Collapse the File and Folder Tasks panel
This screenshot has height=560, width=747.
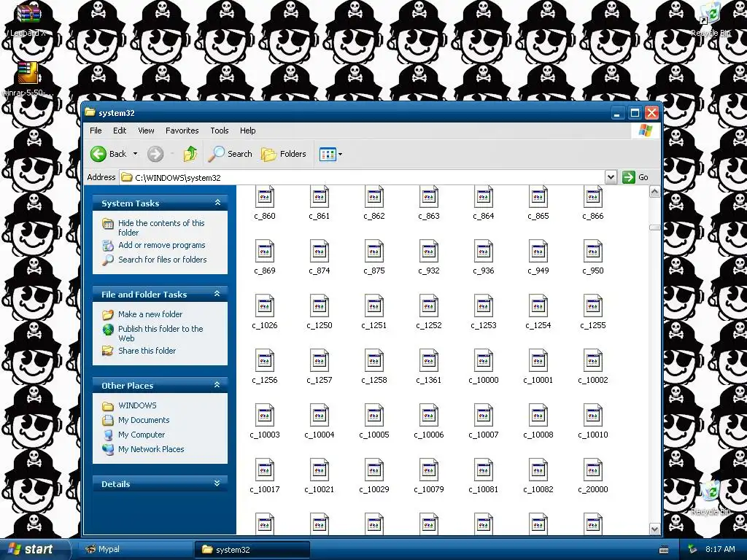pos(217,294)
